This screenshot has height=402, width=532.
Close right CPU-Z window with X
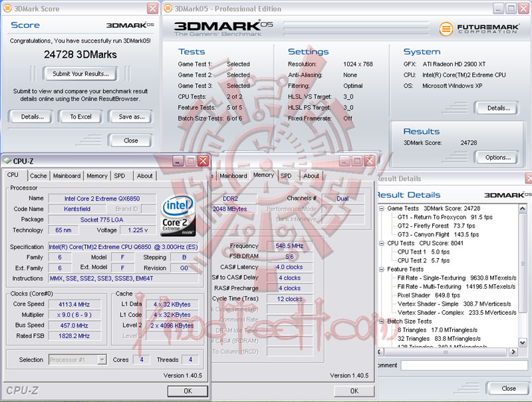(x=370, y=161)
